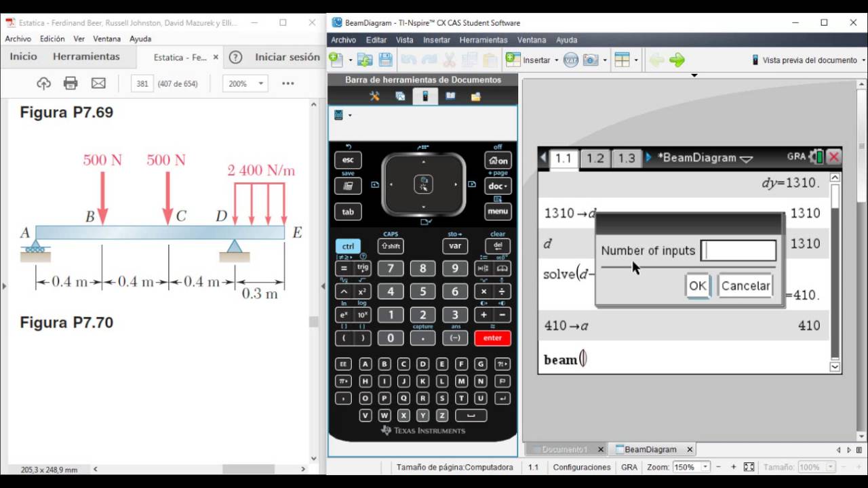Click the new document icon in TI-Nspire toolbar
The width and height of the screenshot is (868, 488).
pos(336,60)
